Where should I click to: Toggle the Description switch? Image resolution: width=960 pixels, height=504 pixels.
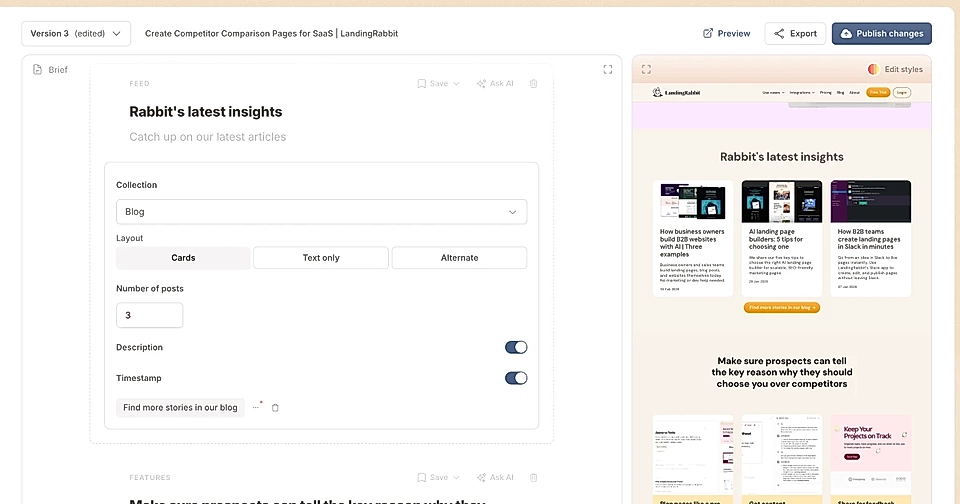[516, 347]
